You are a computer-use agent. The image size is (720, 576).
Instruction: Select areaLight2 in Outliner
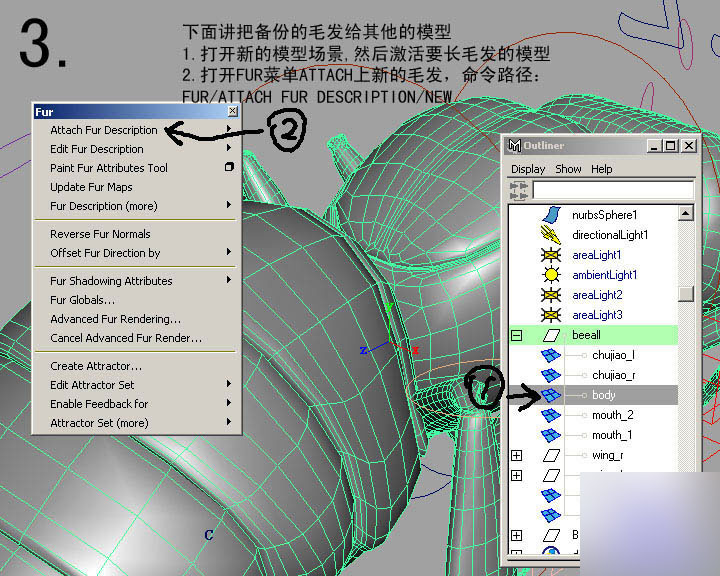pos(597,295)
